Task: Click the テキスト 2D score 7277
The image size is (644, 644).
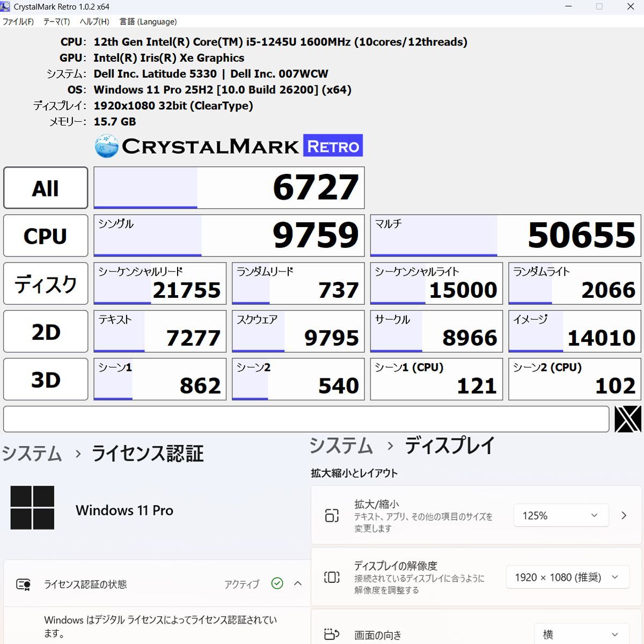Action: coord(160,331)
